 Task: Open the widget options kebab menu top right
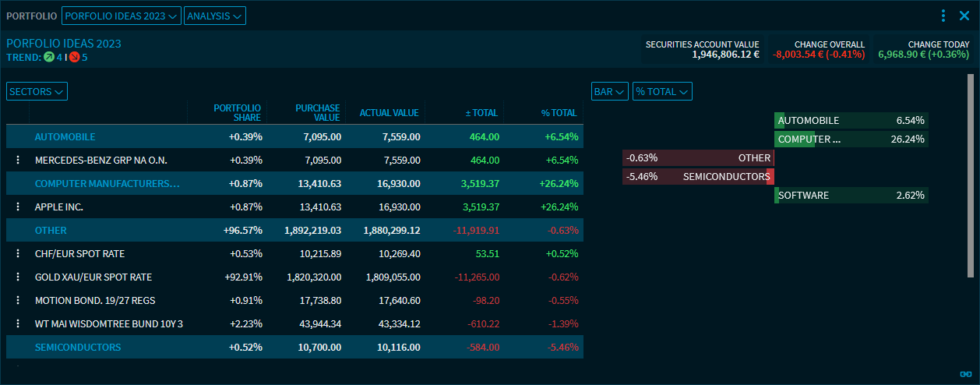point(943,16)
